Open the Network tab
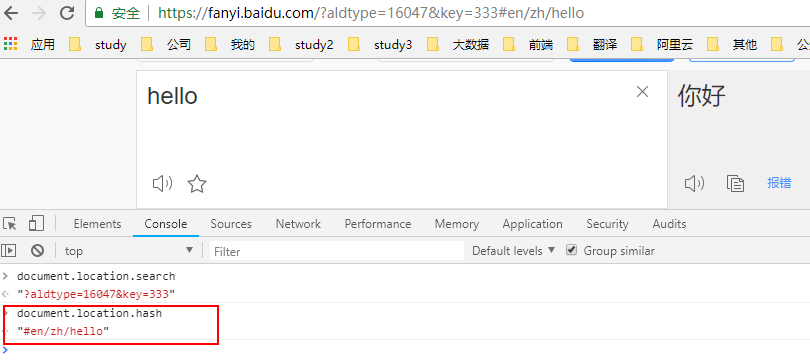 [x=298, y=224]
